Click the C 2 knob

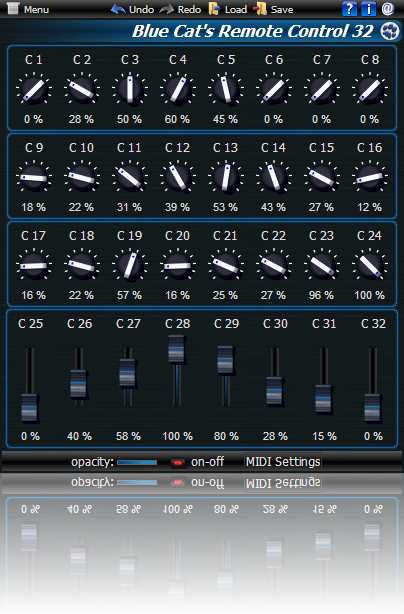(82, 90)
